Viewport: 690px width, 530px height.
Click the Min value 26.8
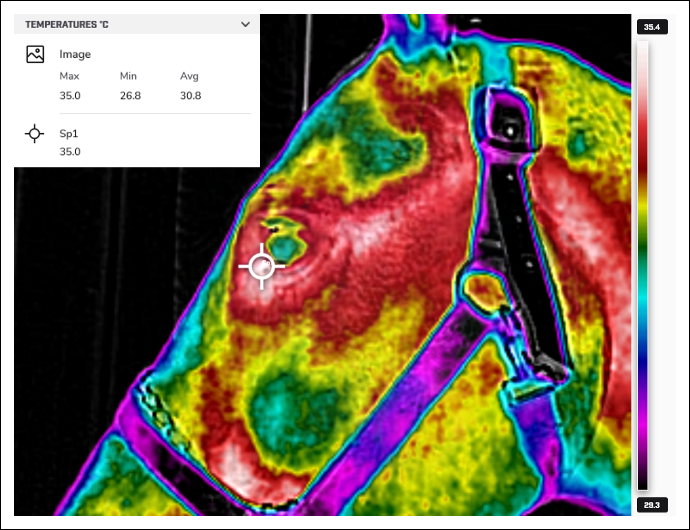click(x=130, y=96)
